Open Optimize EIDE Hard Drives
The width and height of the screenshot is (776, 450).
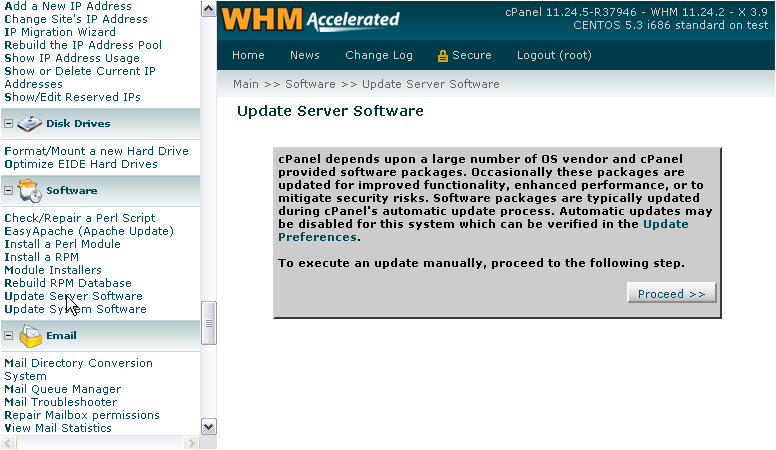click(x=81, y=164)
